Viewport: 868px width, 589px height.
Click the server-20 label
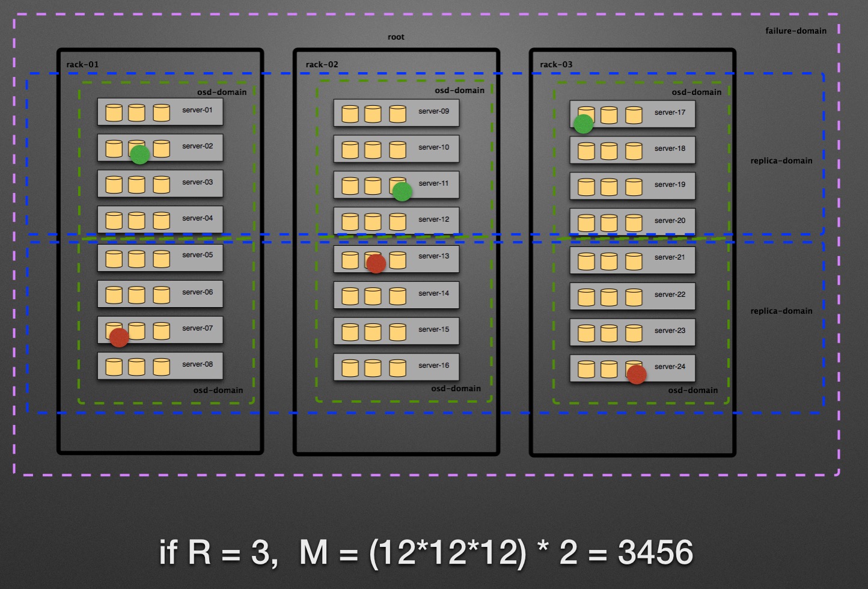coord(670,221)
